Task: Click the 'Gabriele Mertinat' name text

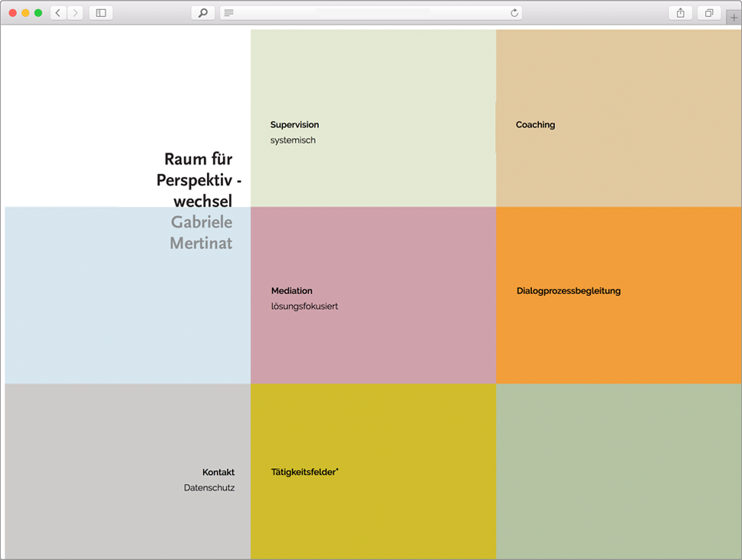Action: (x=201, y=233)
